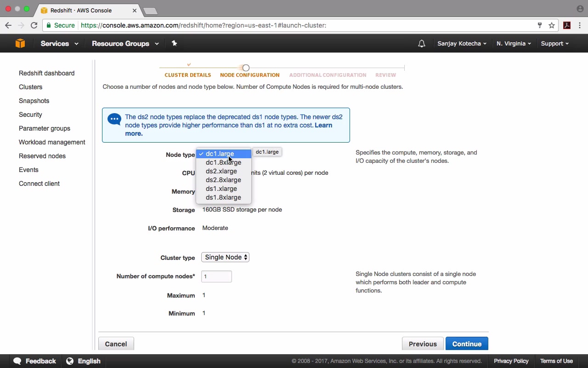Click the Terms of Use link
The width and height of the screenshot is (588, 368).
[x=556, y=361]
